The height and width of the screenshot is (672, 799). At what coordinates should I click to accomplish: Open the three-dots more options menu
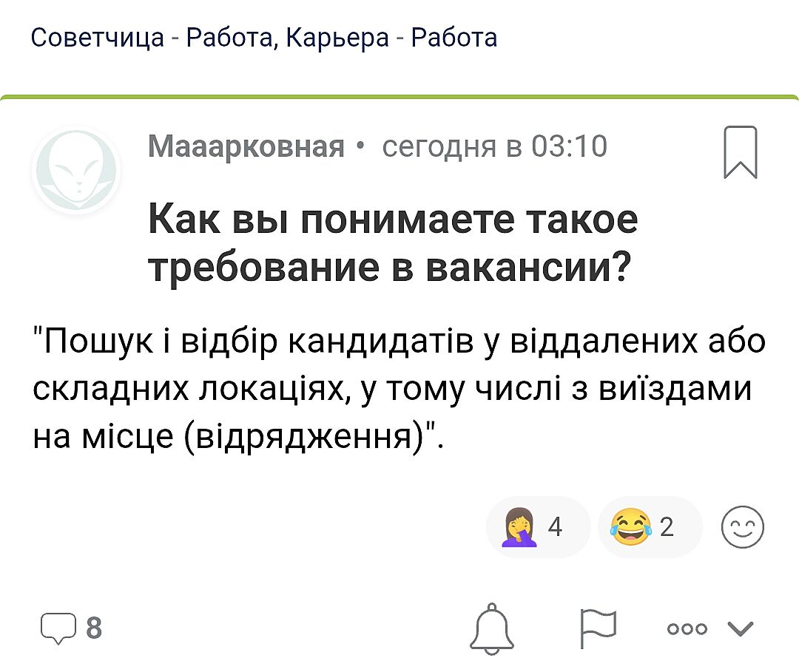687,629
